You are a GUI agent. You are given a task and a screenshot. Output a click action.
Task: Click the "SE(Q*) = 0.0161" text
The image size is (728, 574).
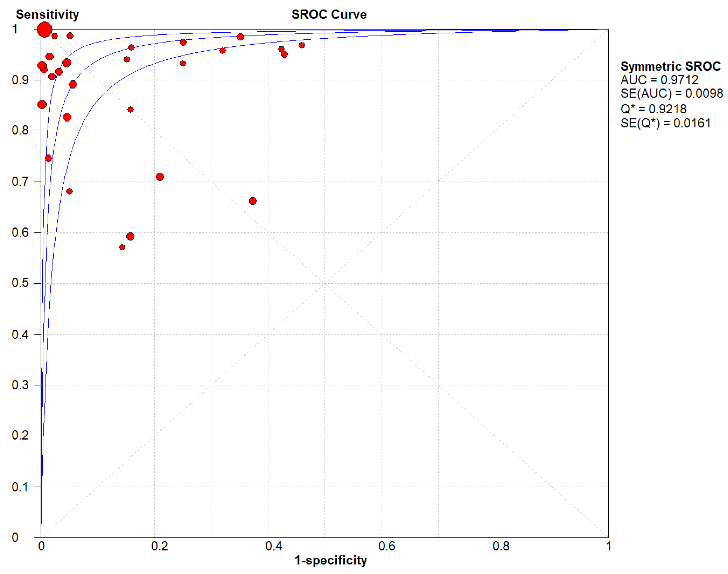[665, 123]
